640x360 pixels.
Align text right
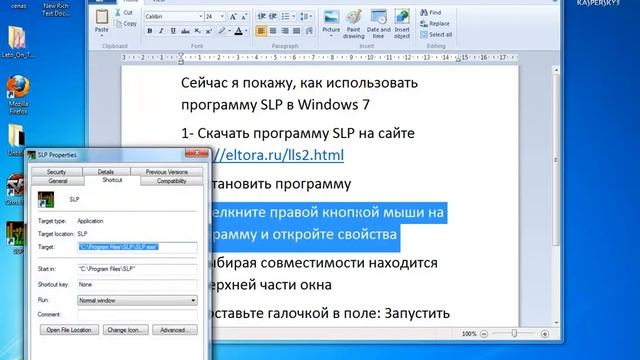[x=285, y=31]
